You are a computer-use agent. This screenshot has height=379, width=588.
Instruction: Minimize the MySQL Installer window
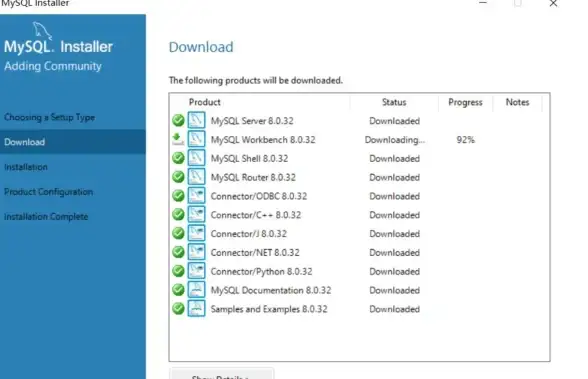[483, 3]
